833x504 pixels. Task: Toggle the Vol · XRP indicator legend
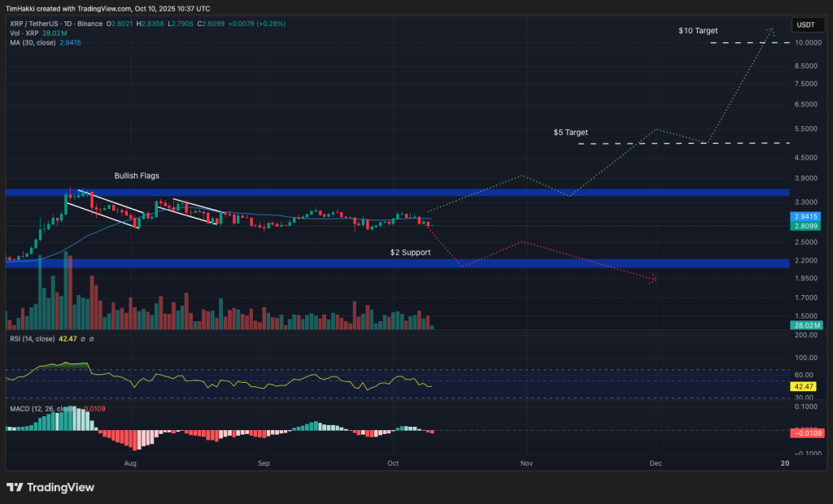[x=24, y=33]
